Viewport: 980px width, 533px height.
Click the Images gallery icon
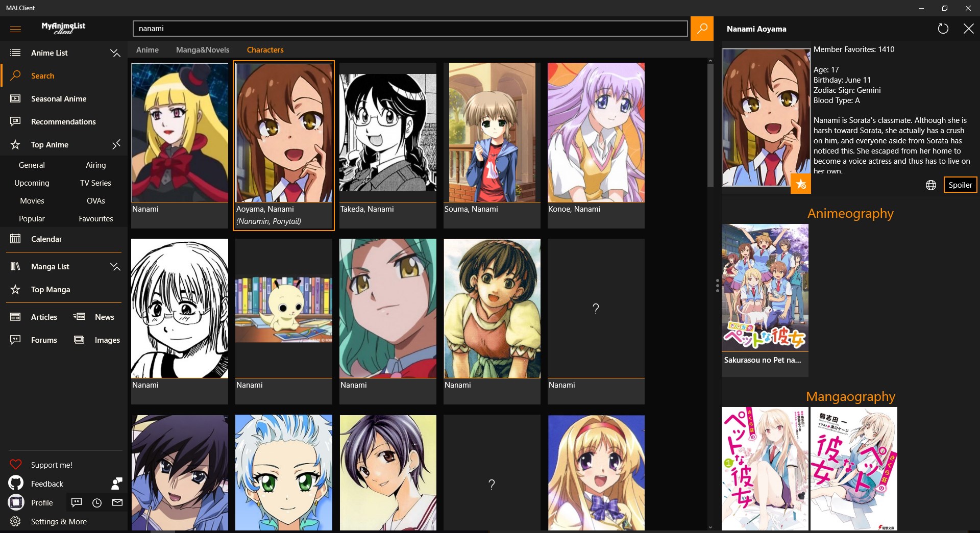point(79,340)
